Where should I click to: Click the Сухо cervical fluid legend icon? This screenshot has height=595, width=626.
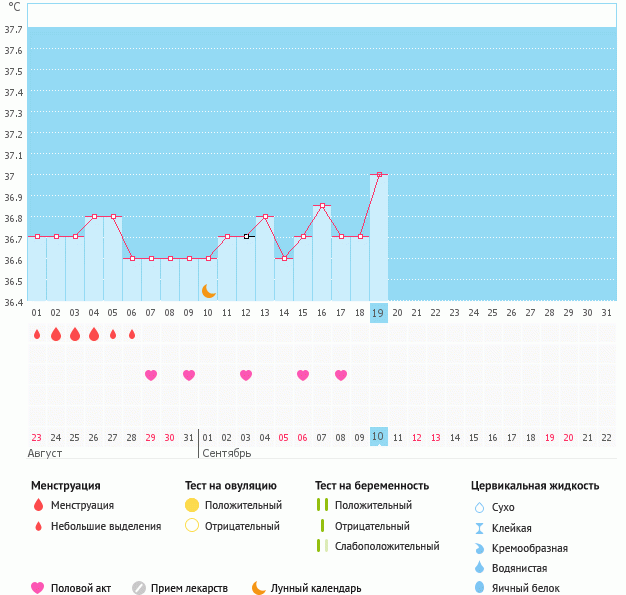480,507
